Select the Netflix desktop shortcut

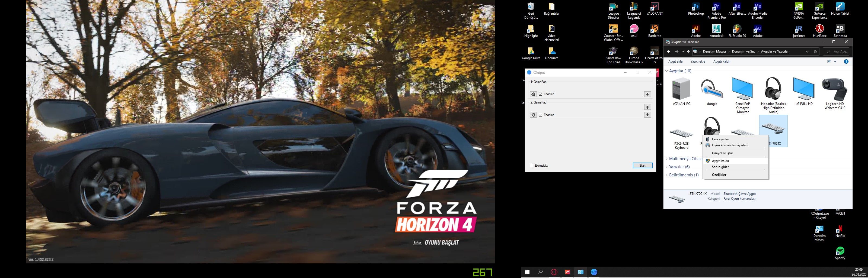click(840, 231)
